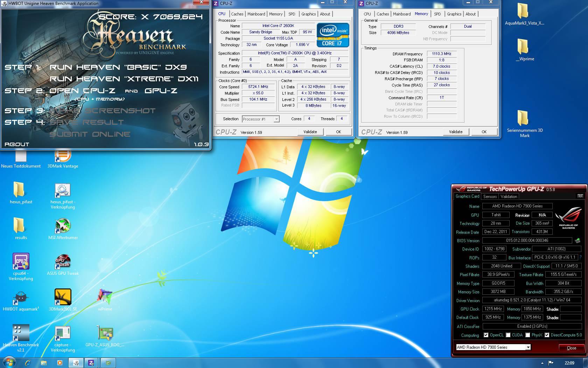588x368 pixels.
Task: Open the hexus_pifast folder icon
Action: point(21,193)
